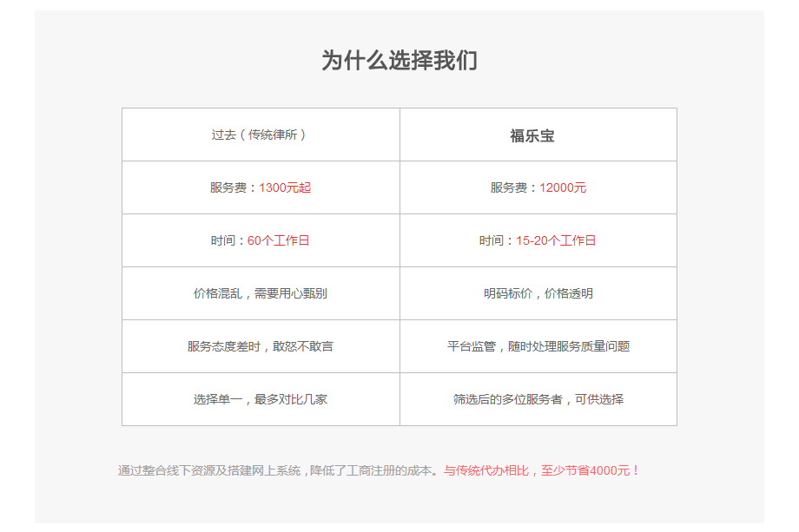
Task: Click the red text 与传统代办相比，至少节省4000元！
Action: pos(542,470)
